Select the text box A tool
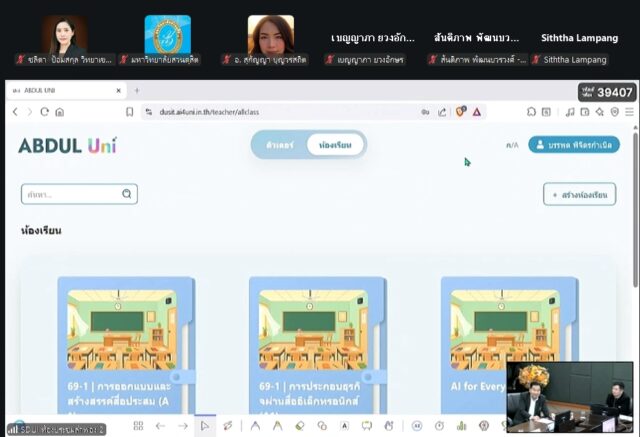The width and height of the screenshot is (640, 437). click(x=344, y=426)
